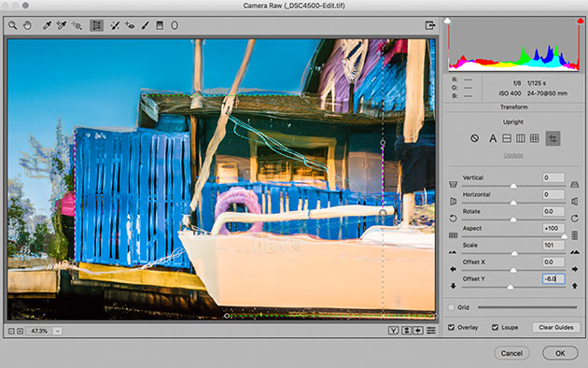
Task: Apply Auto Upright correction
Action: click(493, 139)
